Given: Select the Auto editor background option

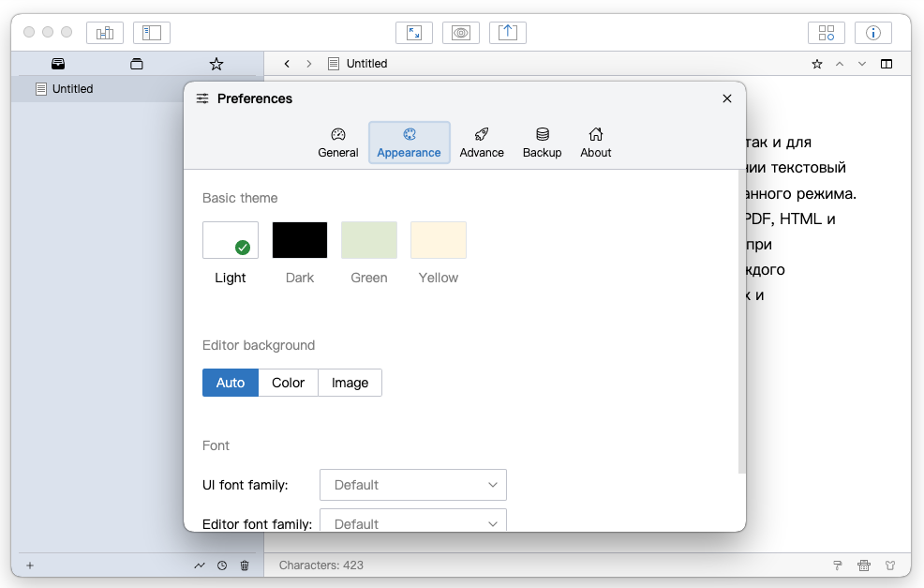Looking at the screenshot, I should [x=231, y=383].
